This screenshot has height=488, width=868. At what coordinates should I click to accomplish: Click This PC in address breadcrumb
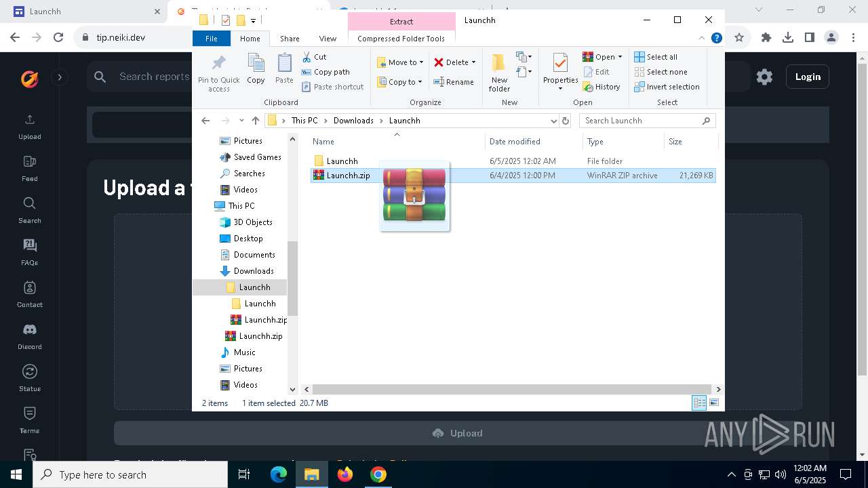pyautogui.click(x=304, y=121)
